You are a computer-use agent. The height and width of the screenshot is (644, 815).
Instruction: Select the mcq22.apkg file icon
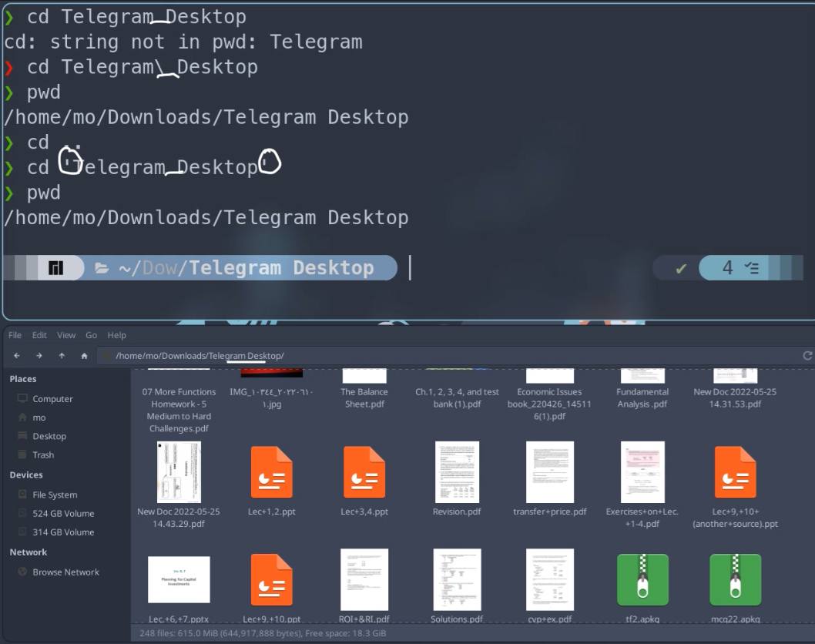point(735,579)
